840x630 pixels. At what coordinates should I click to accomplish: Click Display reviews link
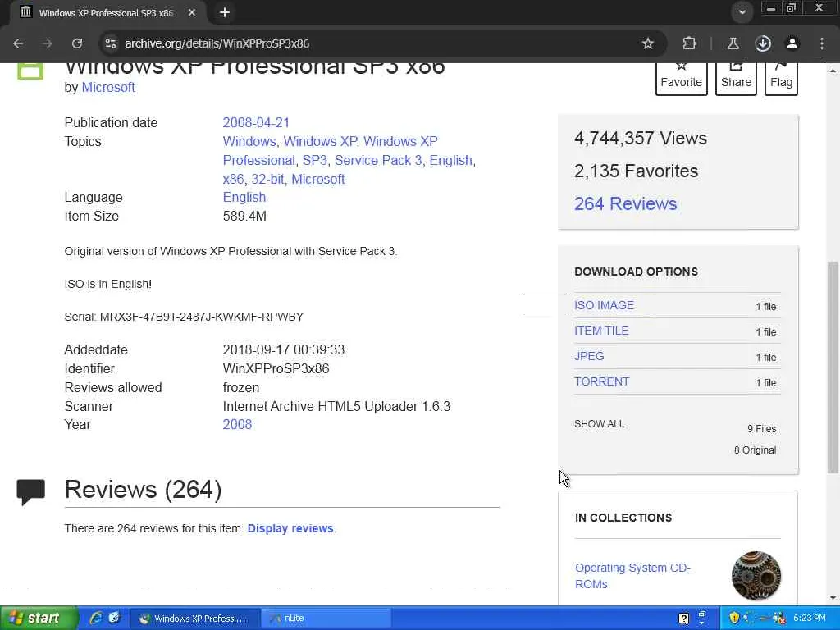[290, 528]
